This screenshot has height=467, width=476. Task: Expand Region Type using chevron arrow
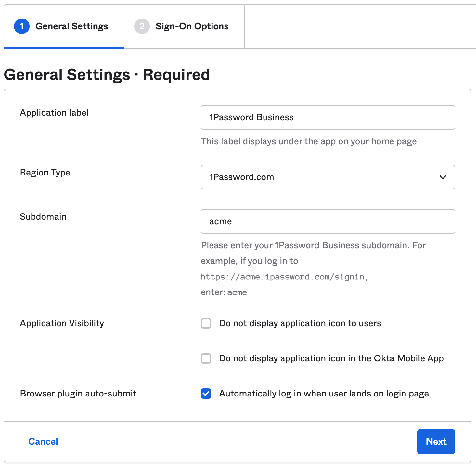coord(443,177)
